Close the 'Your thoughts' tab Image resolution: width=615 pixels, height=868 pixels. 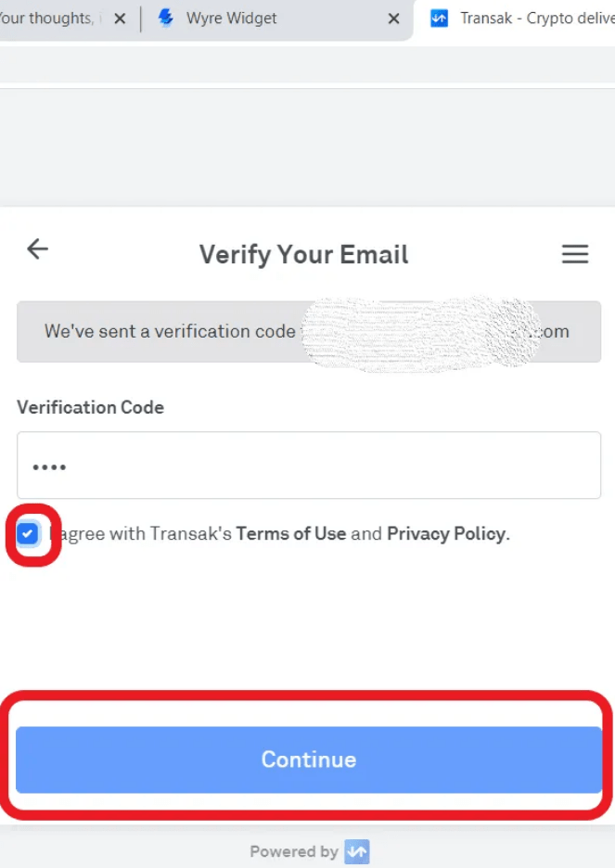click(x=119, y=19)
